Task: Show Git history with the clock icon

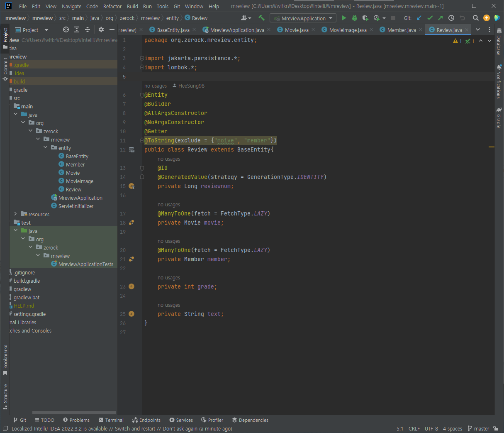Action: click(x=451, y=18)
